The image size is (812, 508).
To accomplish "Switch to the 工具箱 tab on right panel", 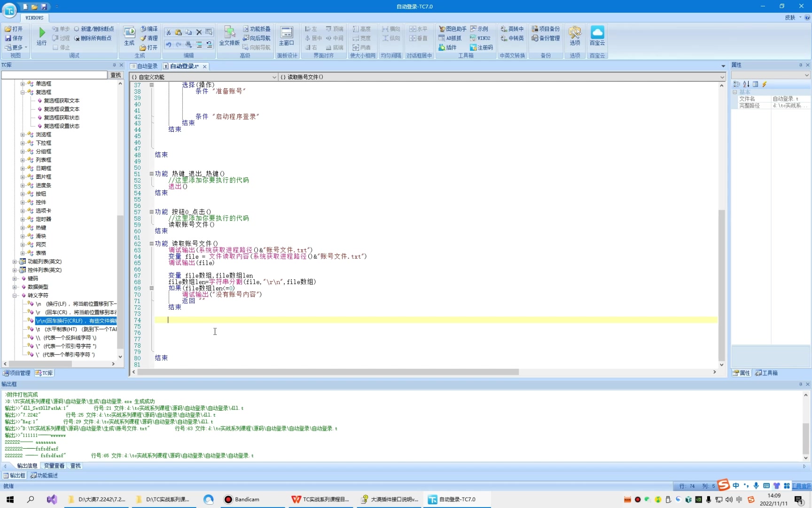I will coord(767,373).
